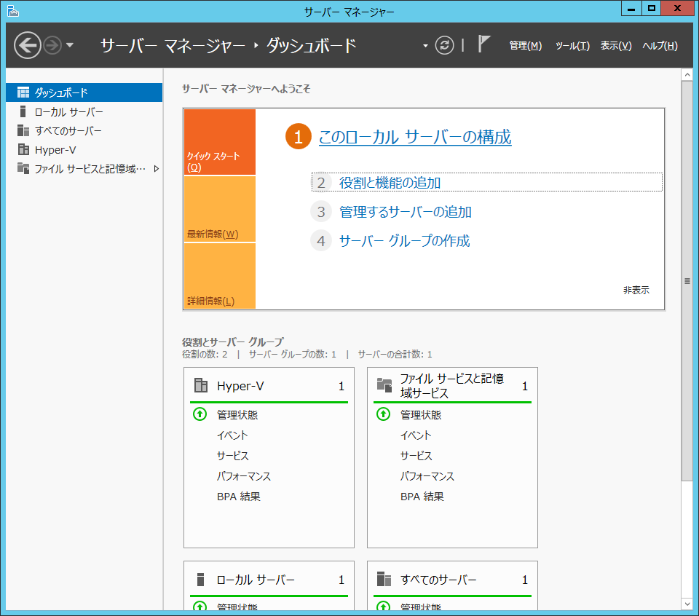
Task: Open the notifications flag icon
Action: tap(483, 44)
